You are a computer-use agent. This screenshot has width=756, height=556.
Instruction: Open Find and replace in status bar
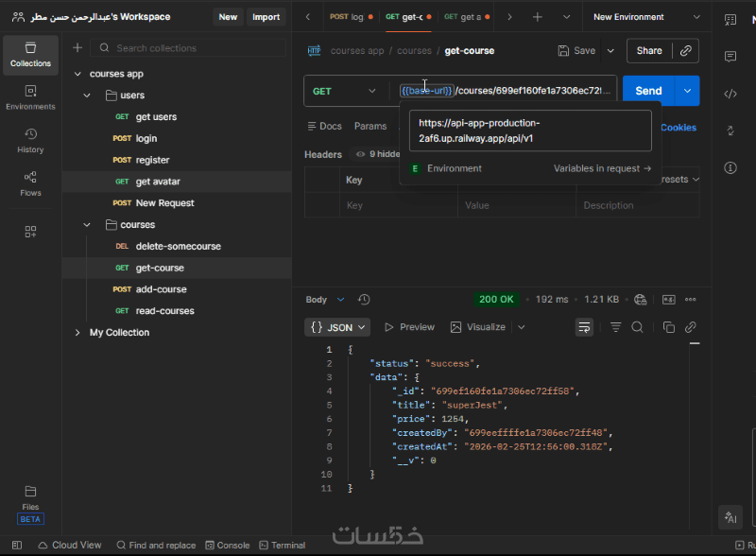tap(156, 546)
